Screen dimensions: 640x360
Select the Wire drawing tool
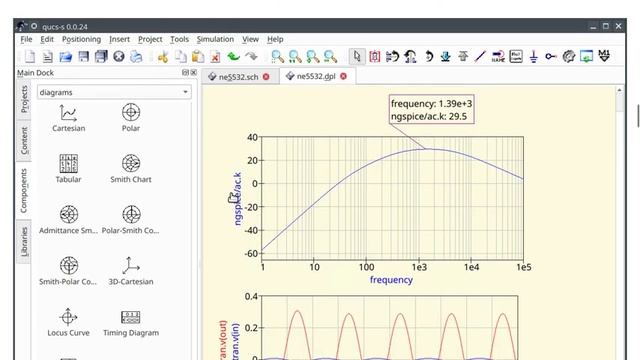point(480,56)
